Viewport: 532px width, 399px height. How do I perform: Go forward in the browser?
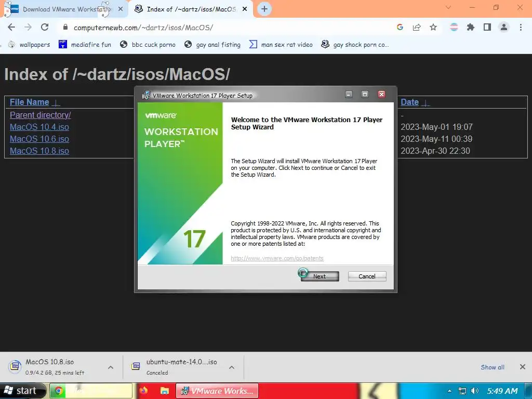(x=28, y=27)
